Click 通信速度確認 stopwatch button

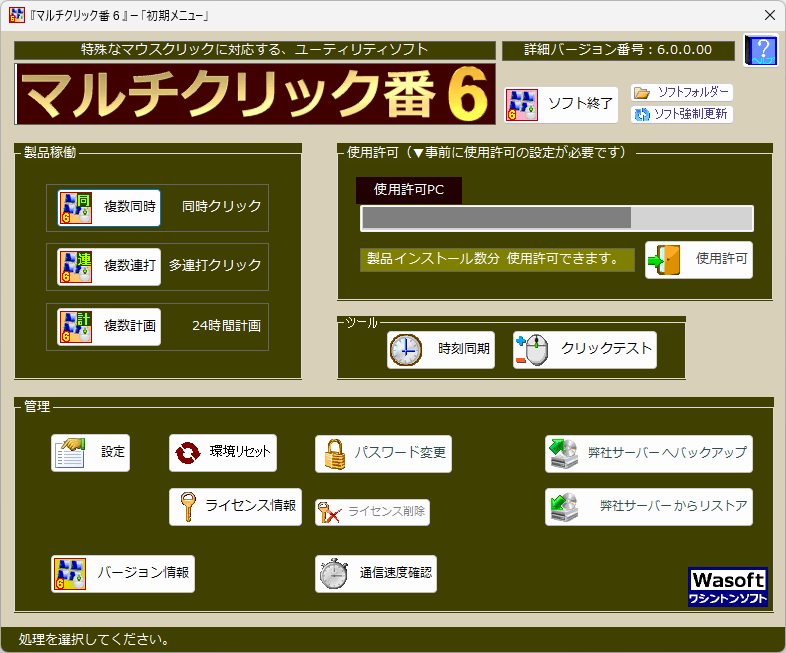375,574
